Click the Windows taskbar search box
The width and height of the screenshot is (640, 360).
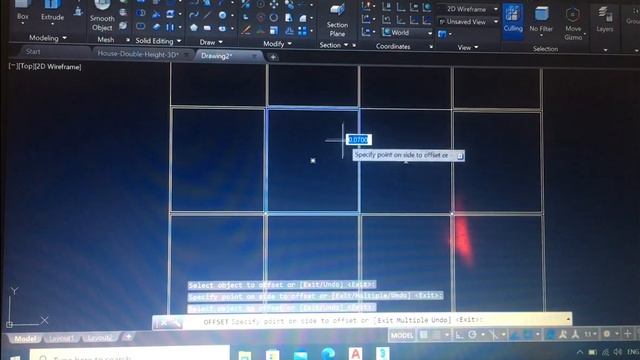(130, 353)
